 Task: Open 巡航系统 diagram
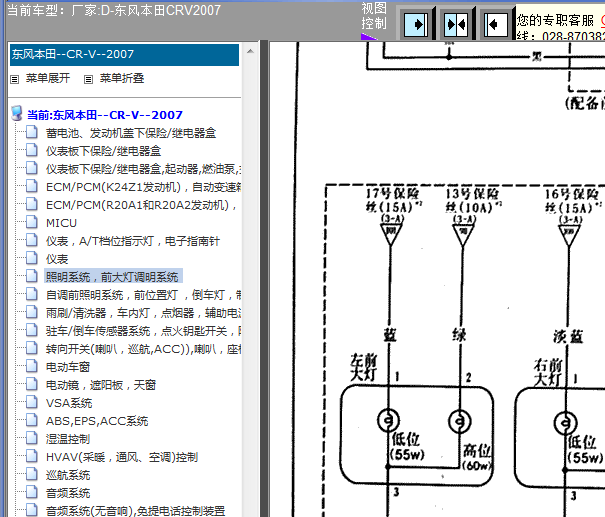click(x=68, y=475)
